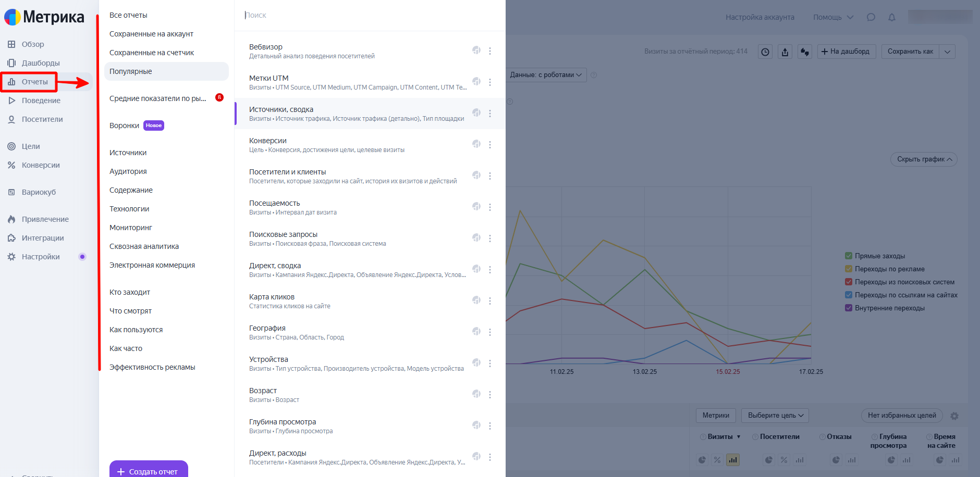Open the chat feedback icon

point(871,17)
